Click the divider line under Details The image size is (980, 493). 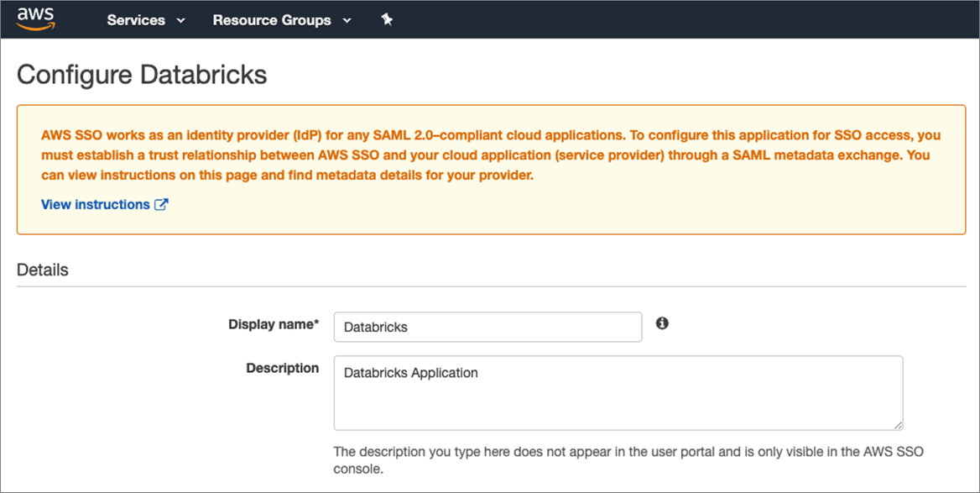coord(491,286)
